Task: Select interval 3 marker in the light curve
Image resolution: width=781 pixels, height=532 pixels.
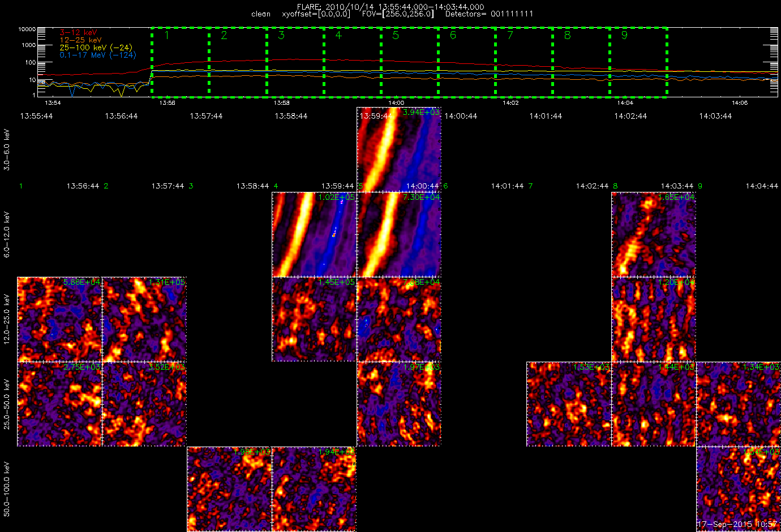Action: click(x=281, y=35)
